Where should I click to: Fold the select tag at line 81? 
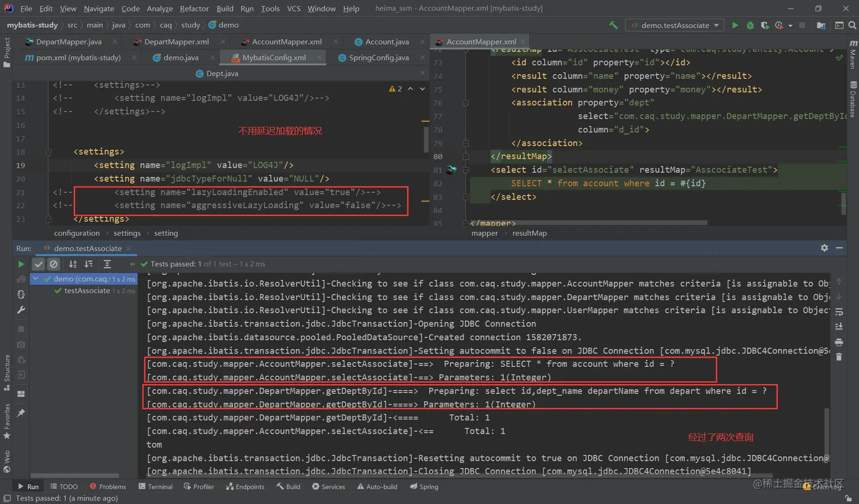tap(466, 169)
